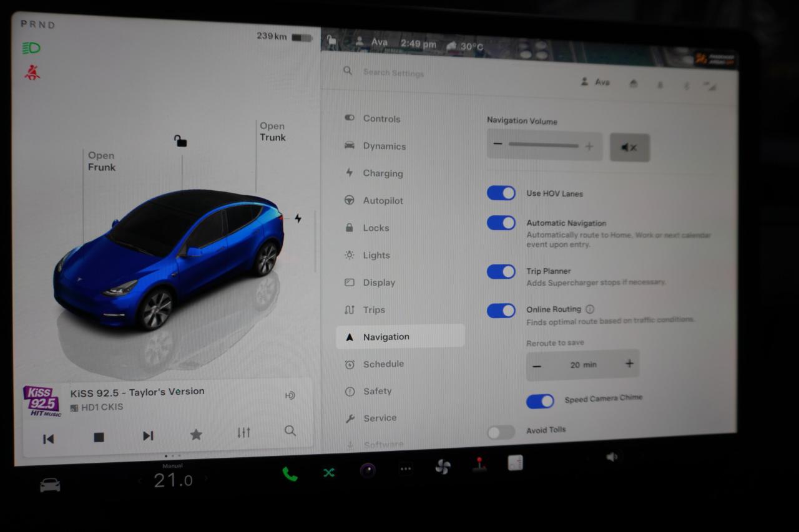The width and height of the screenshot is (799, 532).
Task: Open the Lights settings menu
Action: pyautogui.click(x=367, y=255)
